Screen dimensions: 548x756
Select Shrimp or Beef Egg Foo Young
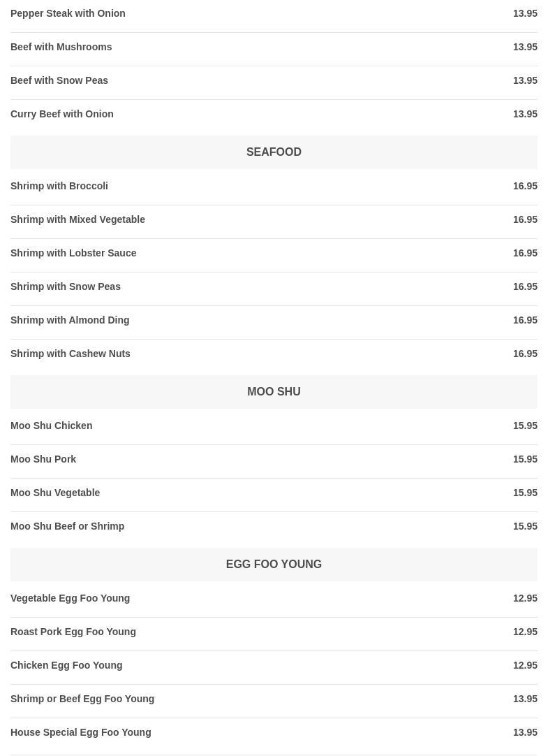pyautogui.click(x=82, y=699)
